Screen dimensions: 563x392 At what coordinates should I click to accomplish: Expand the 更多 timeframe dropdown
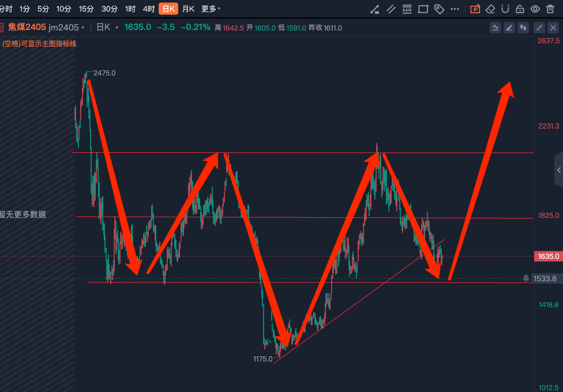(211, 9)
